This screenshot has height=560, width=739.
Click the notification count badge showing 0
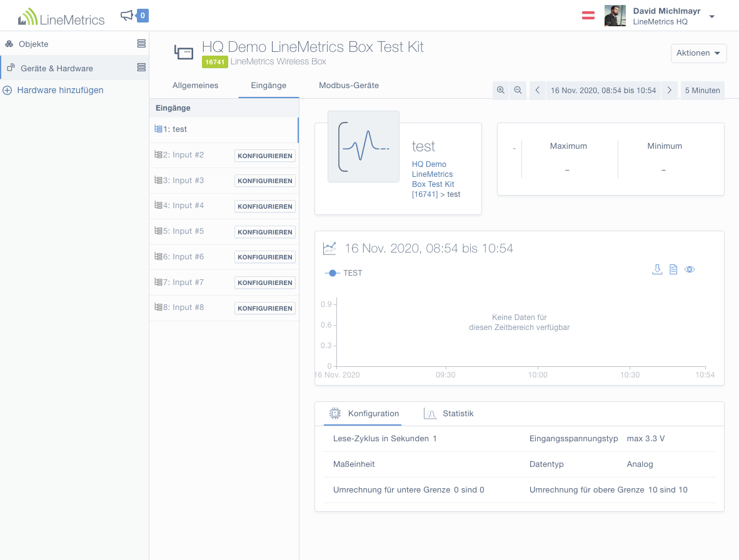[x=143, y=16]
